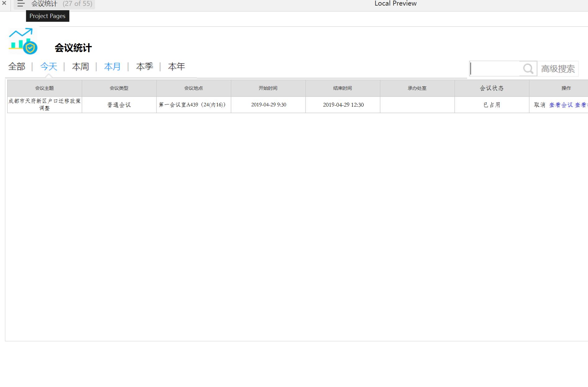588x387 pixels.
Task: Click the 会议统计 page heading
Action: point(73,48)
